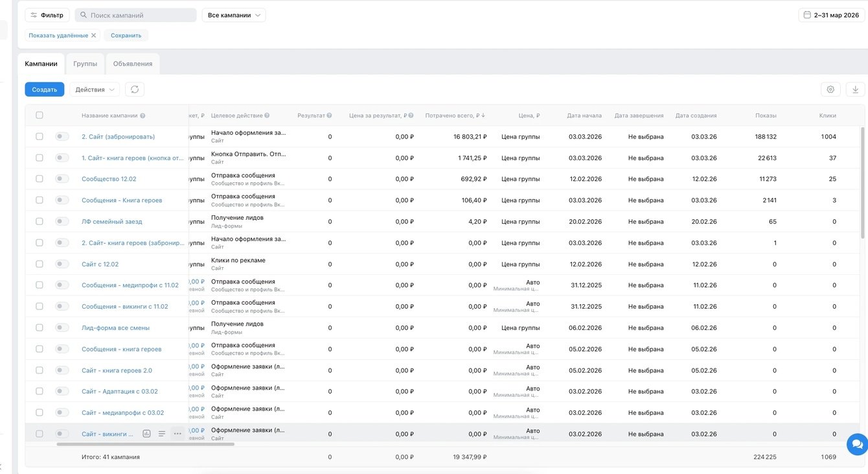Viewport: 868px width, 474px height.
Task: Click the download report arrow icon
Action: click(855, 89)
